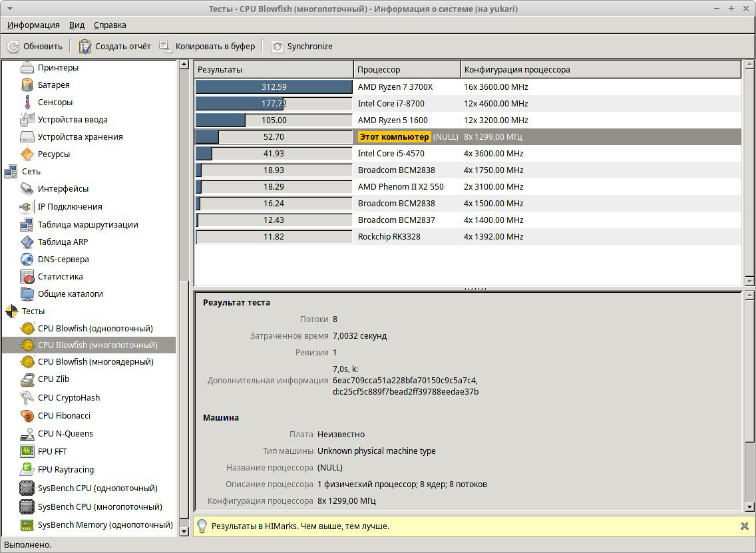The width and height of the screenshot is (756, 553).
Task: Click the Статистика chart icon
Action: pyautogui.click(x=27, y=277)
